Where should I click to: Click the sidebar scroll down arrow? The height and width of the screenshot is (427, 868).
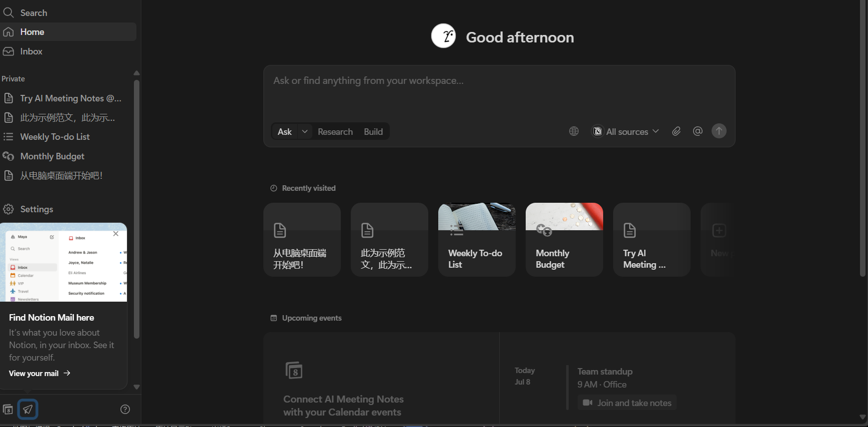tap(136, 387)
